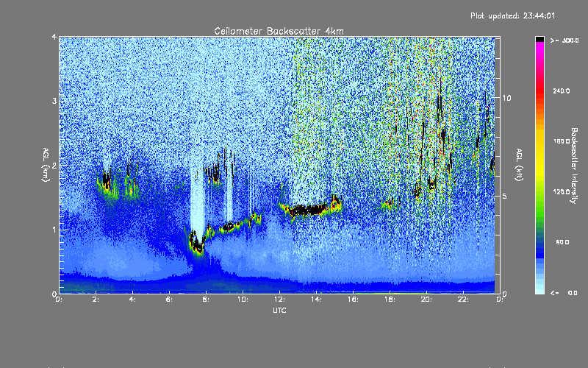Pick the red band on the colorbar
588x368 pixels.
click(539, 90)
